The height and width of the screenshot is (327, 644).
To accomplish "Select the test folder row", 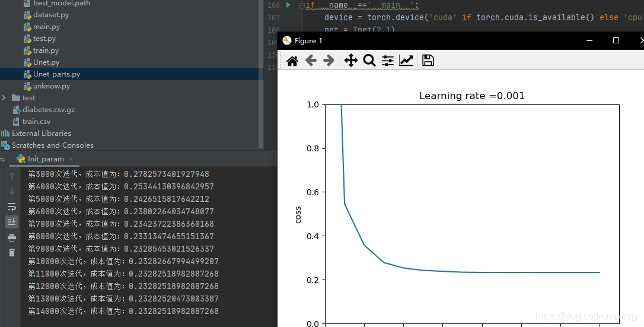I will point(132,98).
